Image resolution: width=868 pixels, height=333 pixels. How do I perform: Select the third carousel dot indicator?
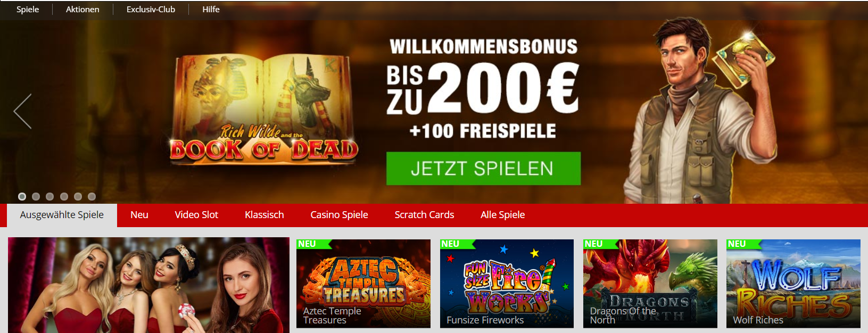coord(49,196)
